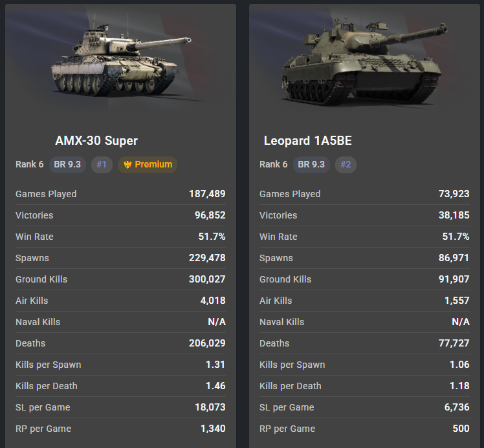Click the #2 ranking badge
484x448 pixels.
click(x=346, y=165)
